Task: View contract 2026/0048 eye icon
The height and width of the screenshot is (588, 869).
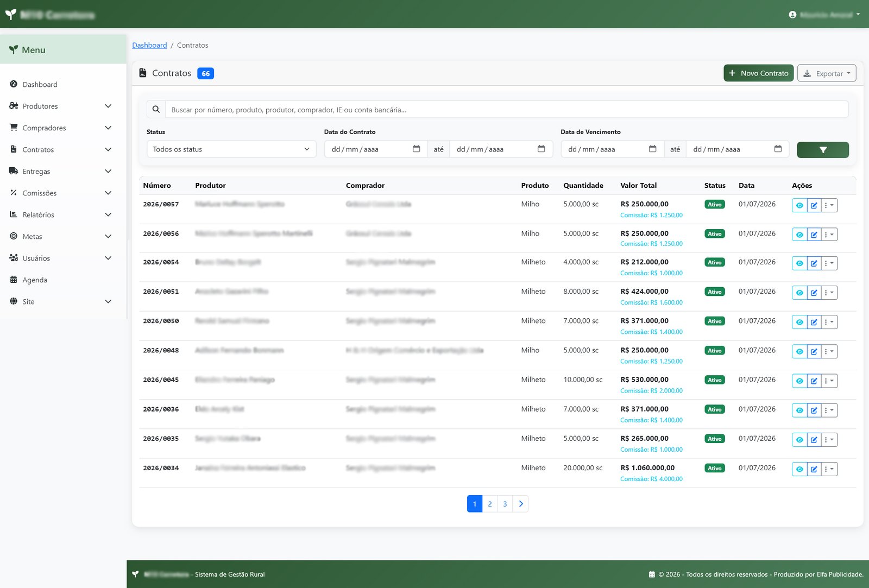Action: pyautogui.click(x=799, y=351)
